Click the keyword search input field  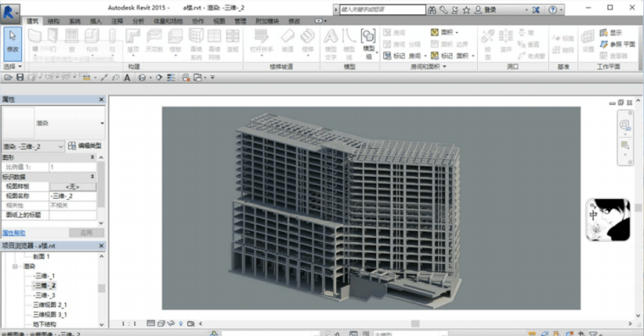tap(382, 9)
